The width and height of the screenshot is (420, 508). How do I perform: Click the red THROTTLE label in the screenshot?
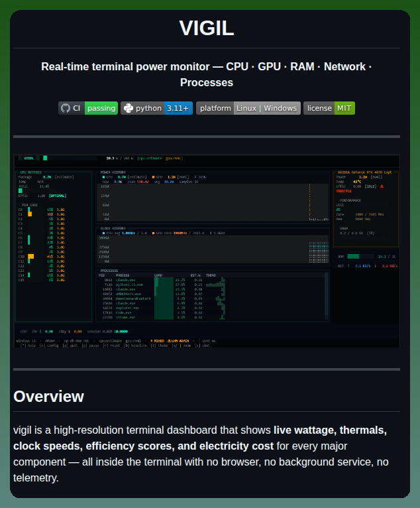click(344, 191)
